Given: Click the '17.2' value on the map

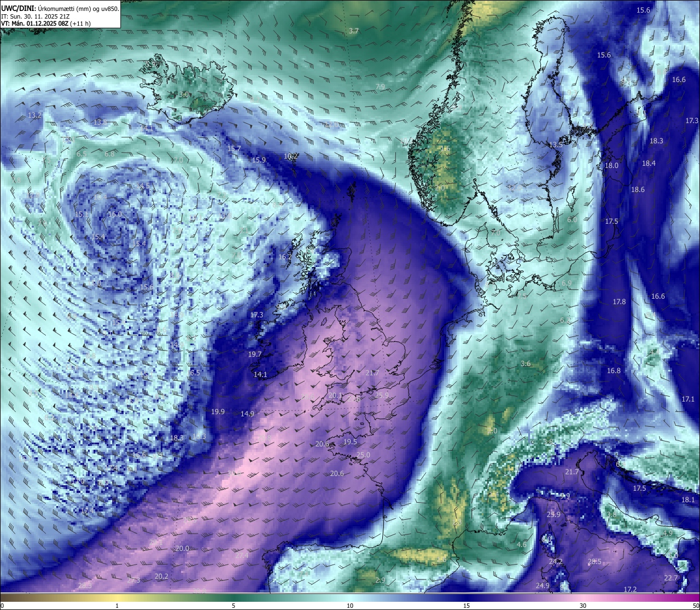Looking at the screenshot, I should coord(630,590).
